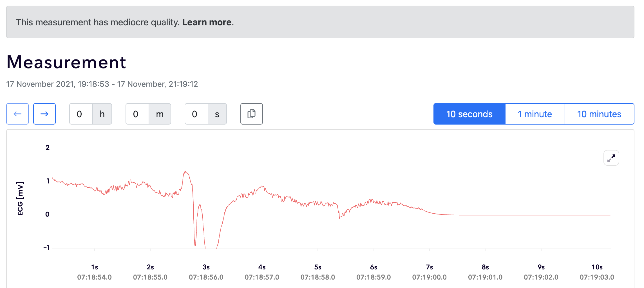Screen dimensions: 644x288
Task: Switch to the 10 minutes view
Action: click(599, 114)
